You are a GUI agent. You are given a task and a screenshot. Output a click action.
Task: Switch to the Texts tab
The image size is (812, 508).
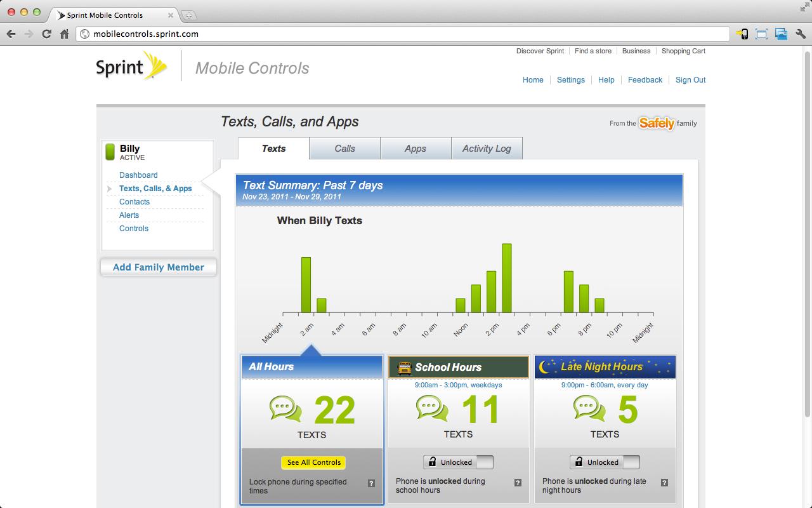273,148
